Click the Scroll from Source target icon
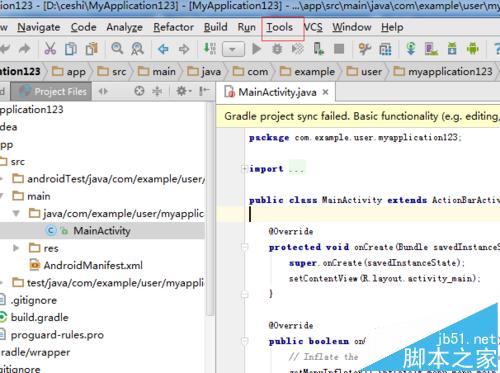Screen dimensions: 500x373 click(x=139, y=91)
